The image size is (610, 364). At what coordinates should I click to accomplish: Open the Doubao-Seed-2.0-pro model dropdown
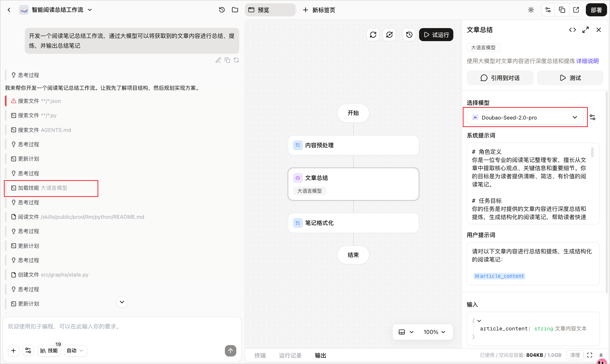[x=525, y=118]
